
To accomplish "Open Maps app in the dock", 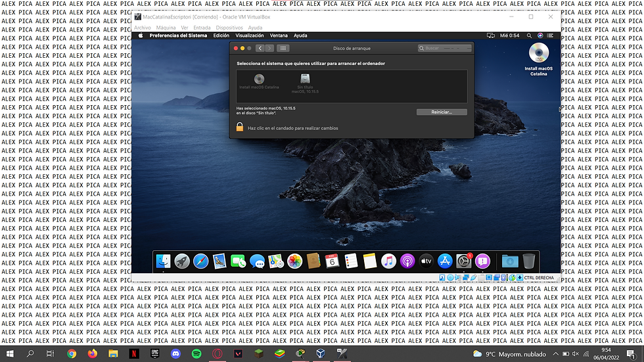I will tap(276, 261).
